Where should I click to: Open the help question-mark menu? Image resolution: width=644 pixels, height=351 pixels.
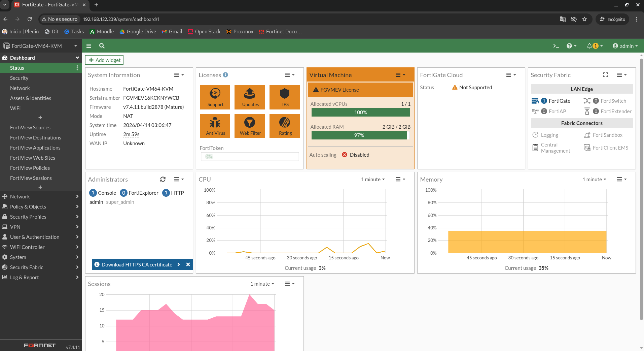point(571,46)
